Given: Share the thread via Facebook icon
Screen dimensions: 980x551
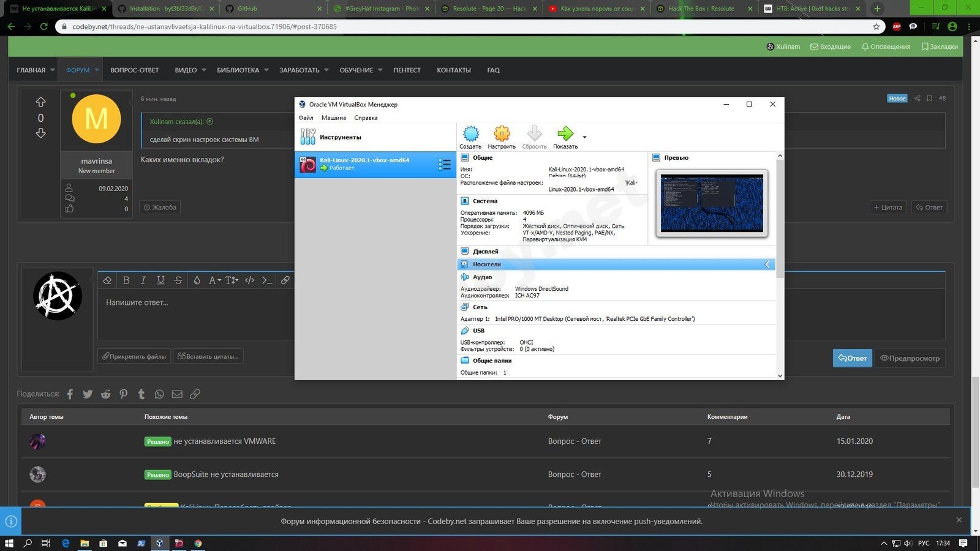Looking at the screenshot, I should pyautogui.click(x=70, y=394).
